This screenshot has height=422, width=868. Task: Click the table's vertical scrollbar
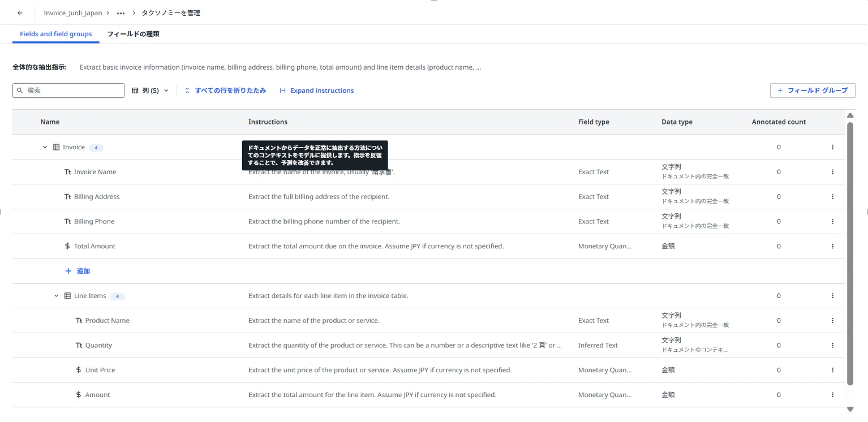point(850,253)
